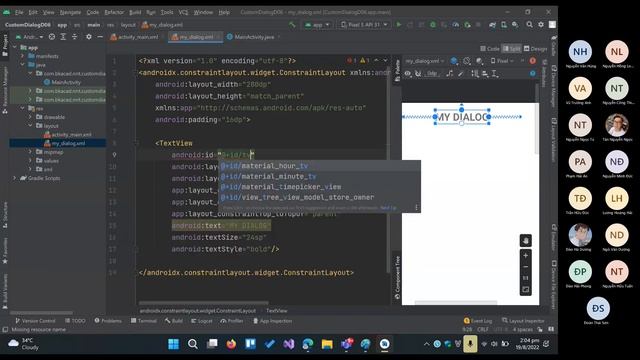Open the Logcat tool window
Screen dimensions: 640x360
coord(202,321)
